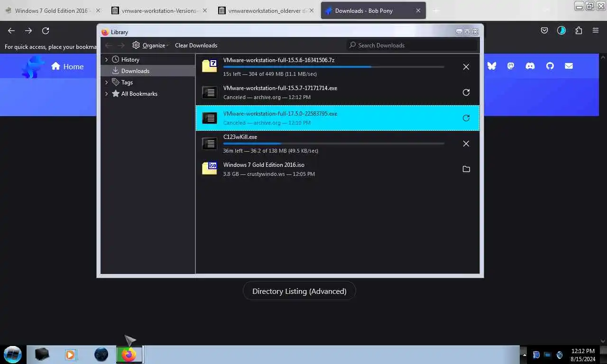Click the Firefox taskbar icon
Screen dimensions: 607x364
(129, 354)
